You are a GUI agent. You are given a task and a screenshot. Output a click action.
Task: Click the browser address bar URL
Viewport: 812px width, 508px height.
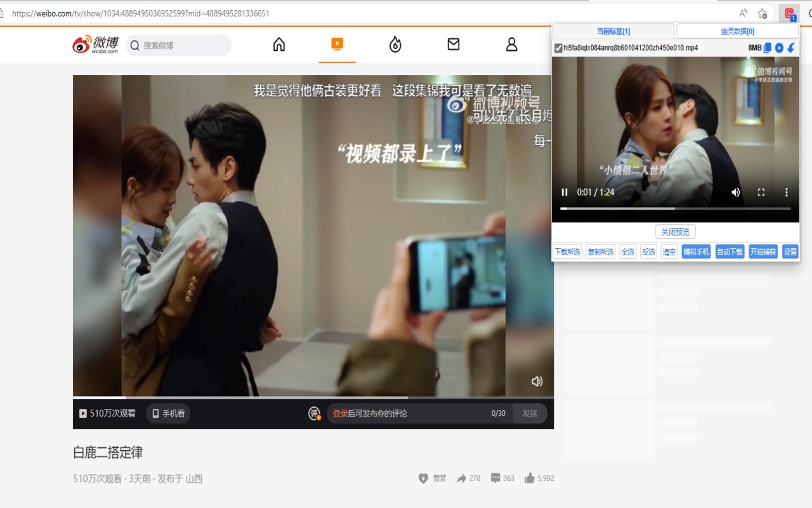click(141, 13)
